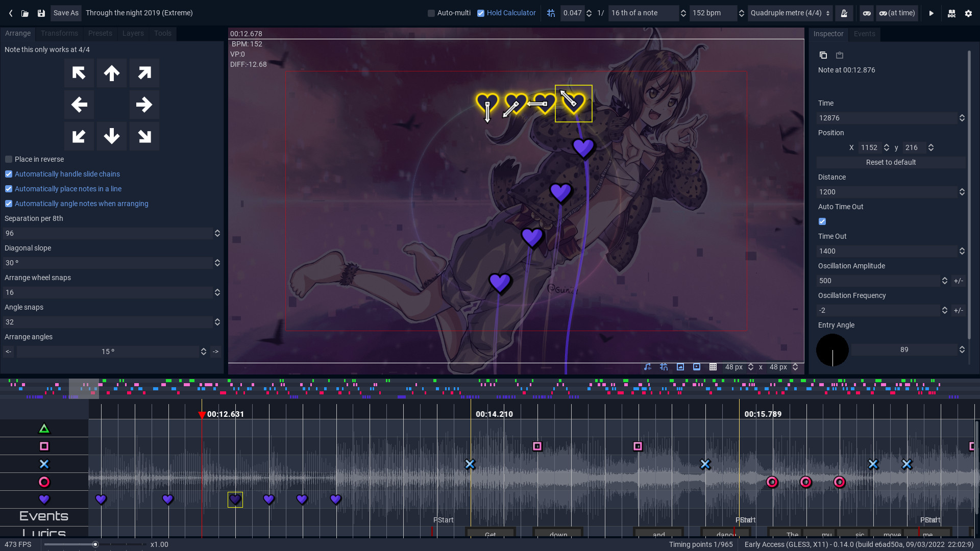Click the Position X field 1152
Viewport: 980px width, 551px height.
[870, 148]
